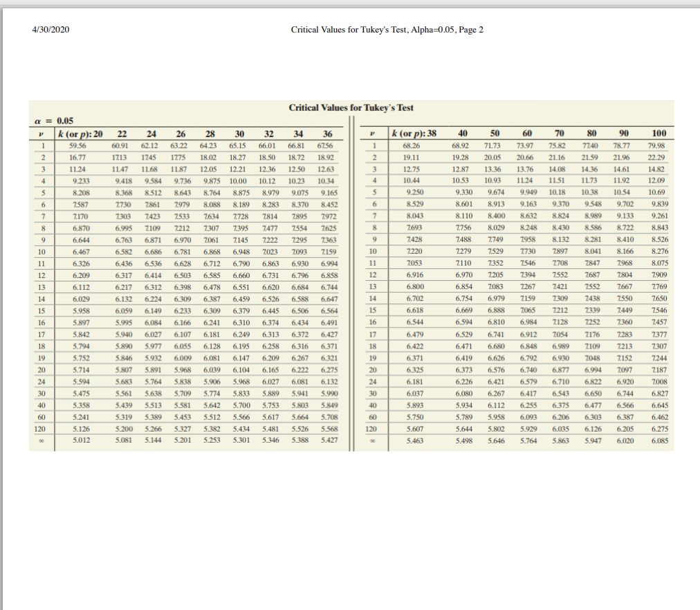Select column header 100
Image resolution: width=700 pixels, height=610 pixels.
[x=659, y=133]
